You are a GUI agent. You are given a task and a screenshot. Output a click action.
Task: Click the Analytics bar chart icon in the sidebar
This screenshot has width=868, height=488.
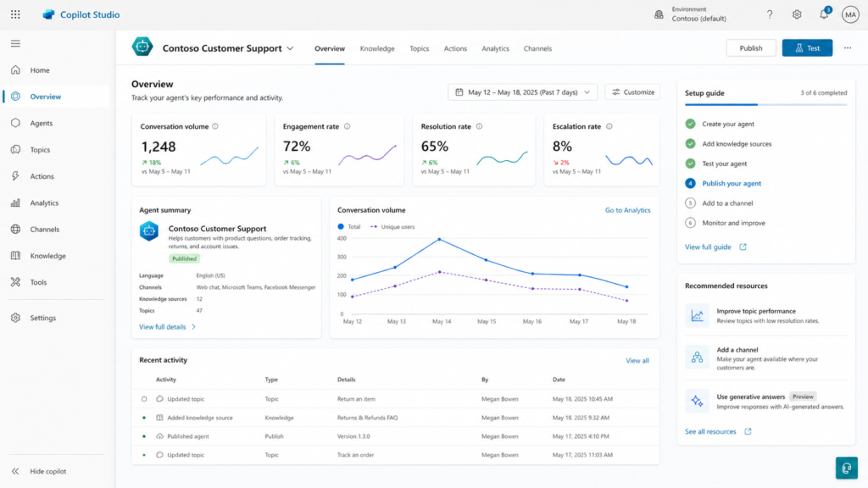point(15,202)
